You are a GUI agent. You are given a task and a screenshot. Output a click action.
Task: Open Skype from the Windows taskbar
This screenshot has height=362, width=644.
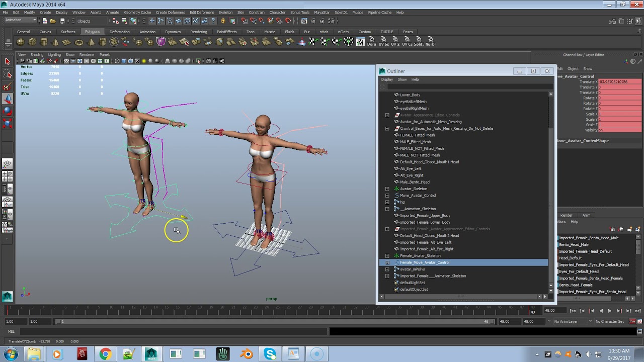click(x=270, y=354)
